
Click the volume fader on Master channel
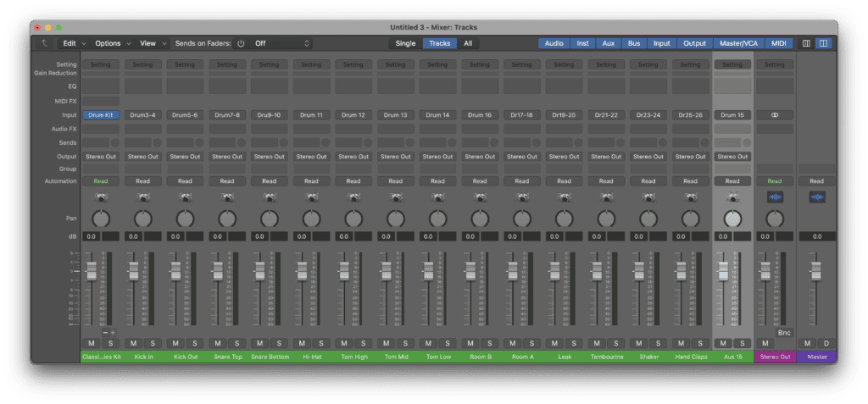[x=815, y=272]
